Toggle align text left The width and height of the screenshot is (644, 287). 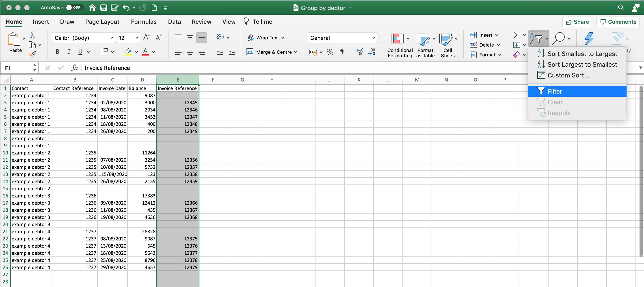(x=178, y=52)
